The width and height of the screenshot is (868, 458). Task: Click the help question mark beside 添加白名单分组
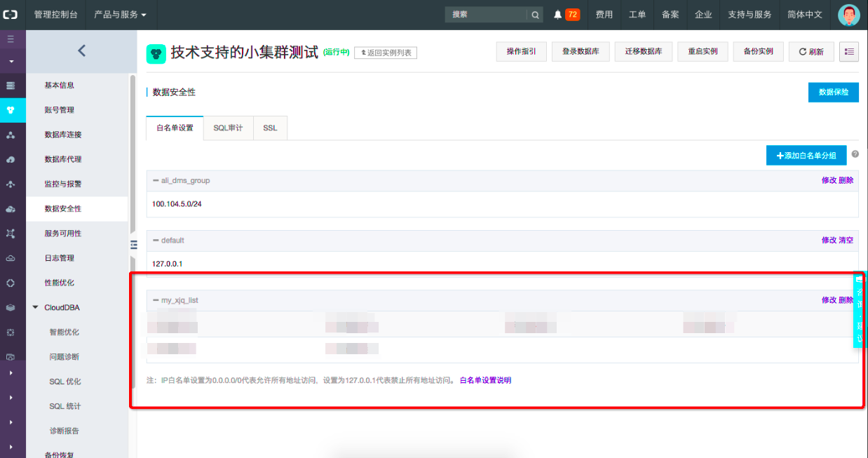[x=855, y=154]
